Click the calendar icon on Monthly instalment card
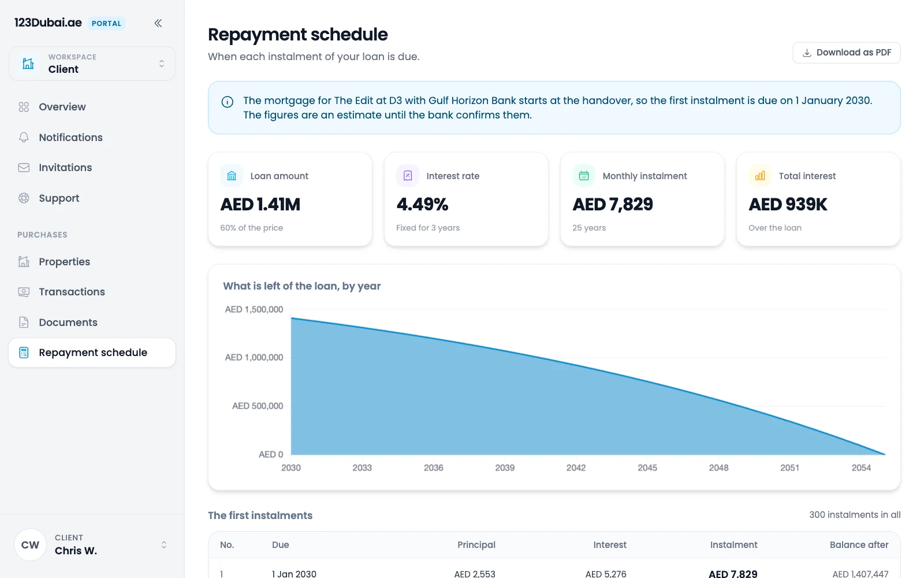The image size is (924, 578). pyautogui.click(x=584, y=176)
